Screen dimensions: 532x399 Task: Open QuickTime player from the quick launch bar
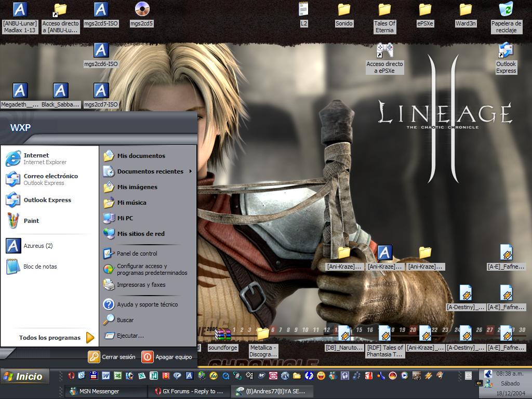click(225, 376)
